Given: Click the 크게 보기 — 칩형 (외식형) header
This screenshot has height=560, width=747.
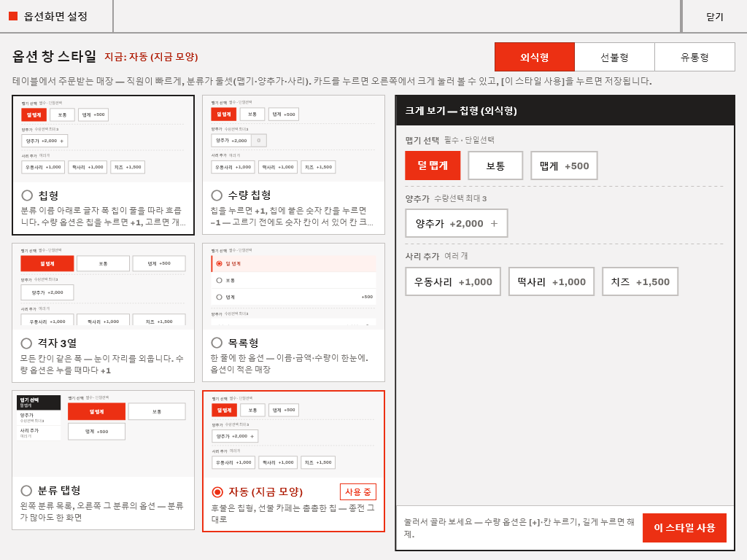Looking at the screenshot, I should coord(565,111).
